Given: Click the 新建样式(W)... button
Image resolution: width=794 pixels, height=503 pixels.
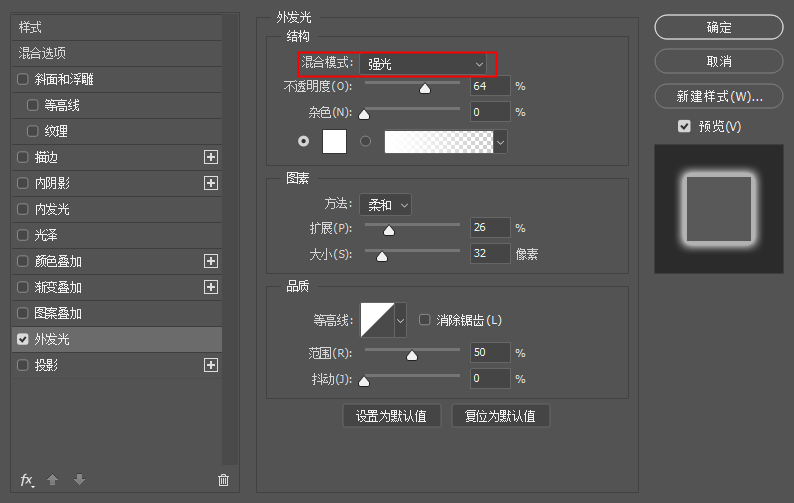Looking at the screenshot, I should point(719,96).
